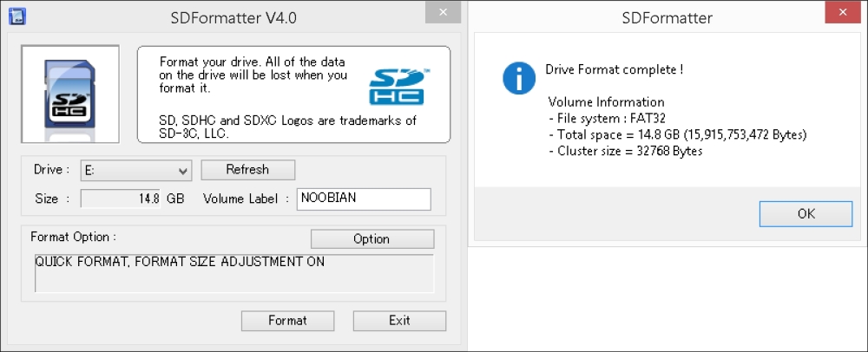Click the Size field showing 14.8
Screen dimensions: 868x352
click(x=121, y=199)
